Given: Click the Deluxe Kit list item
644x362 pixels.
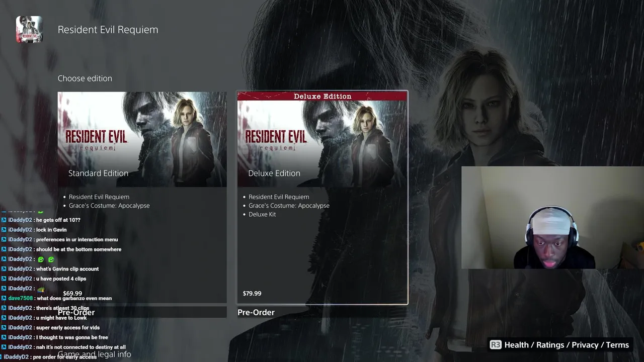Looking at the screenshot, I should tap(262, 214).
